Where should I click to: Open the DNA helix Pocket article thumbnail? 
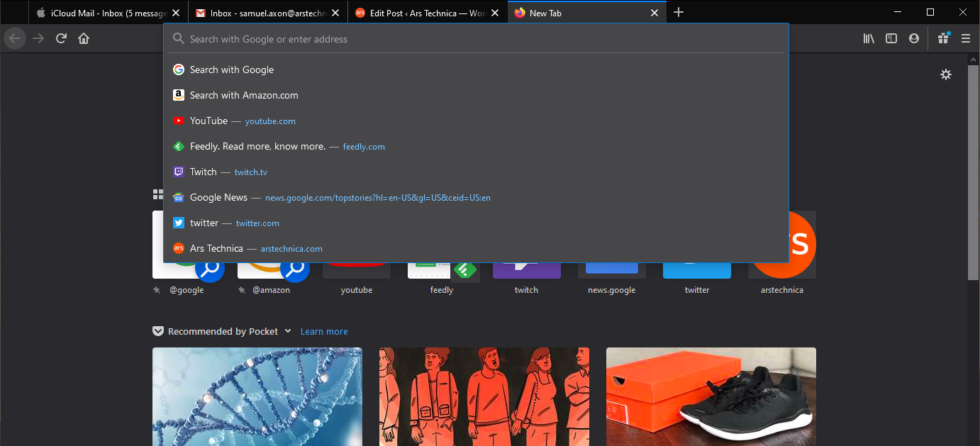[257, 396]
